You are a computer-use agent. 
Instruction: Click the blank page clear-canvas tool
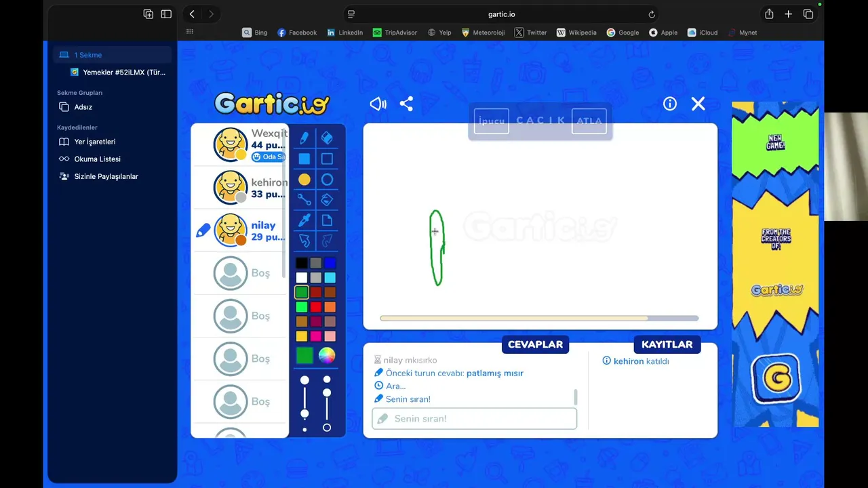coord(327,220)
